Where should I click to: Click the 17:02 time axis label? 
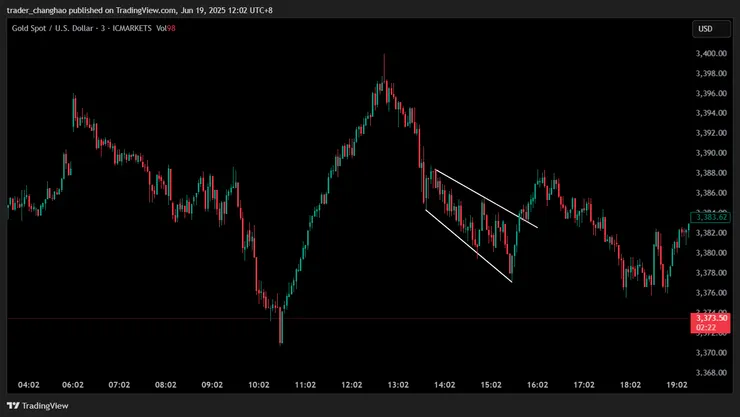pos(584,385)
